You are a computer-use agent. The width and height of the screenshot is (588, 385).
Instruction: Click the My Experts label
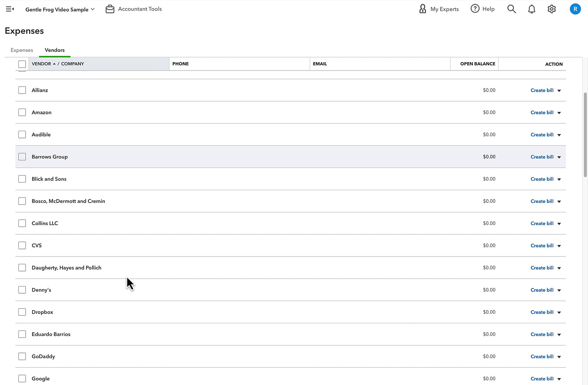tap(444, 9)
